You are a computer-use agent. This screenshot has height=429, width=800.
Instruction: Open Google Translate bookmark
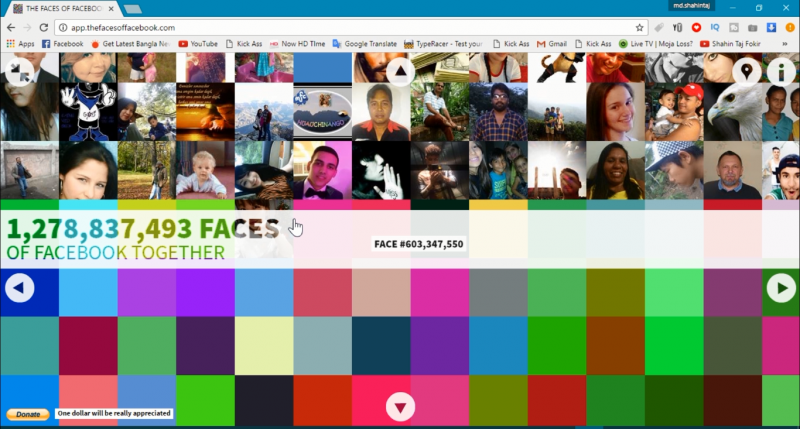[365, 44]
